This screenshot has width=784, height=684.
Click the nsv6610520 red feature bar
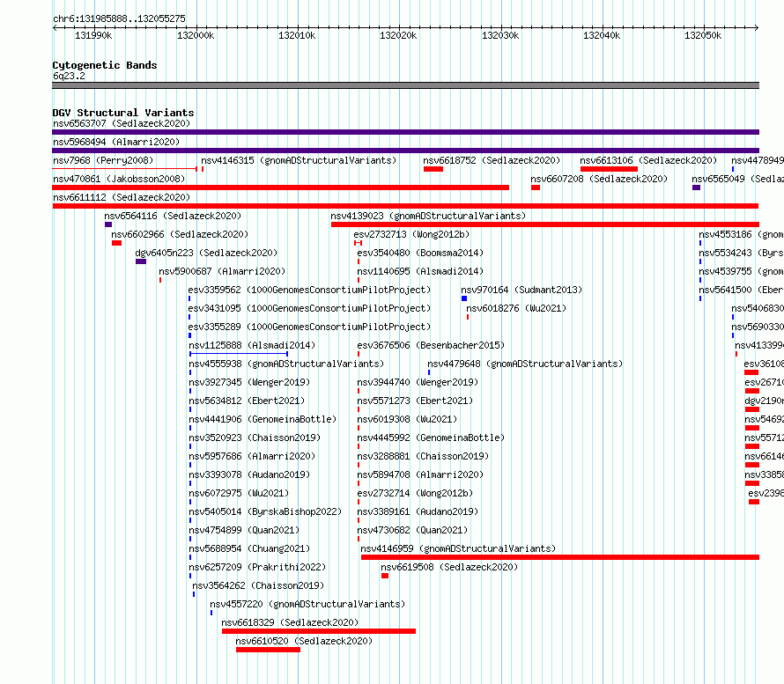point(268,650)
